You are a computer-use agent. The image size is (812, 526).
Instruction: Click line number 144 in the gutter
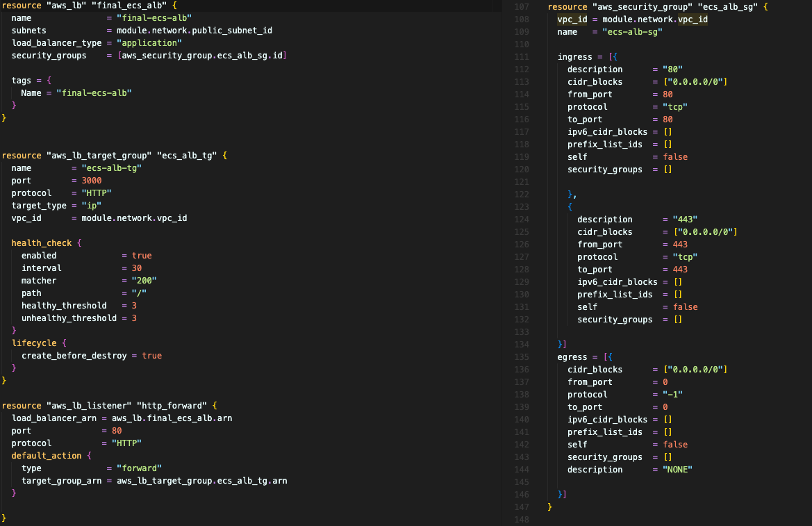point(522,470)
